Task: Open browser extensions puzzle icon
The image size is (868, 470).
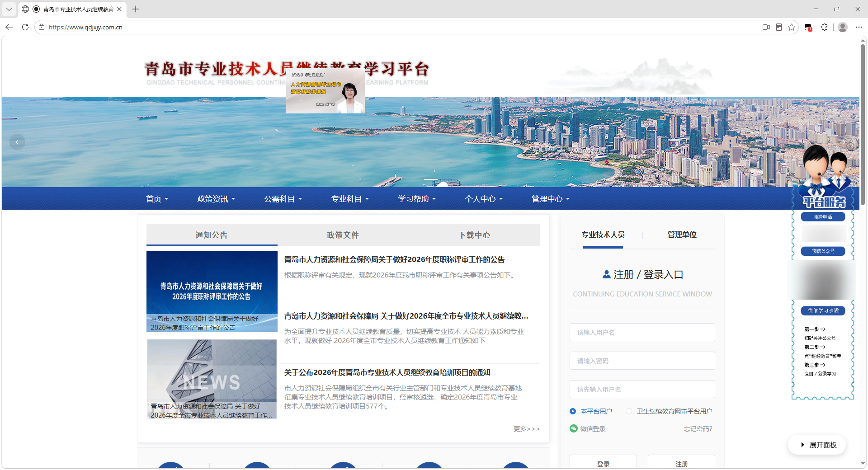Action: [824, 27]
